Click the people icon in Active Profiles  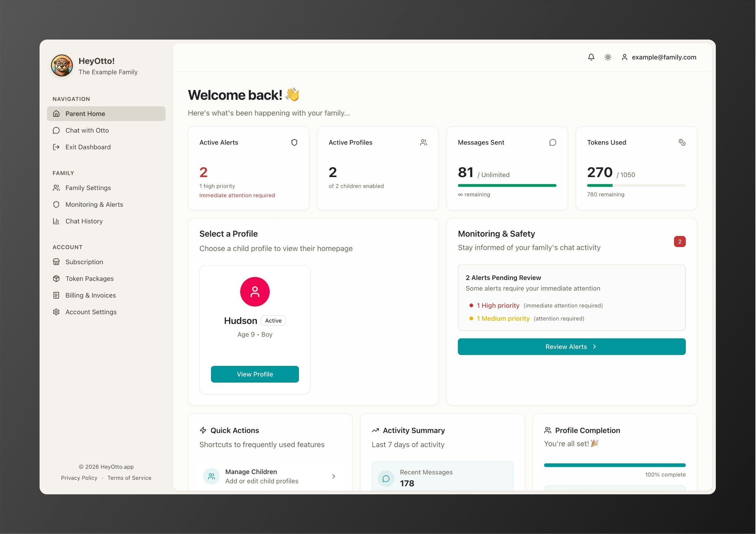(423, 142)
